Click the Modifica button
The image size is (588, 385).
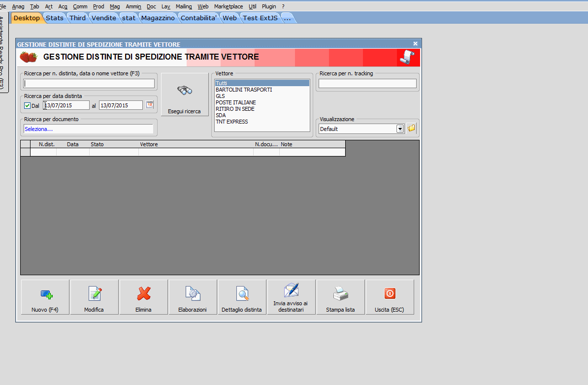coord(94,297)
